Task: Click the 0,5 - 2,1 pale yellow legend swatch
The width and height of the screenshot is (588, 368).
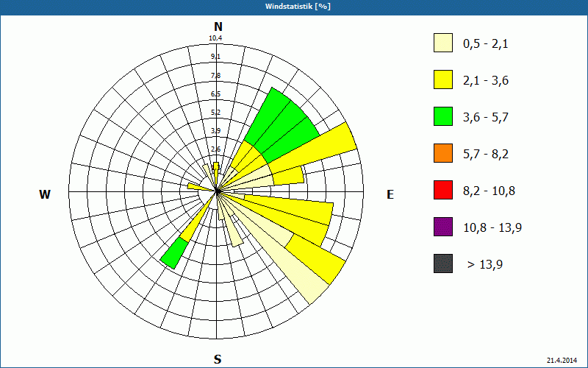Action: pyautogui.click(x=443, y=43)
